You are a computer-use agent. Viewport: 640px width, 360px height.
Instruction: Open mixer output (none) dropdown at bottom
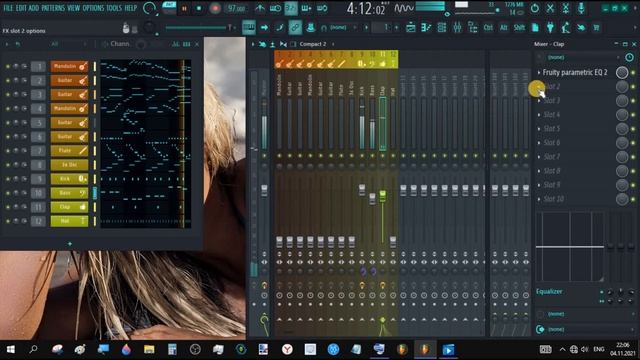click(586, 329)
